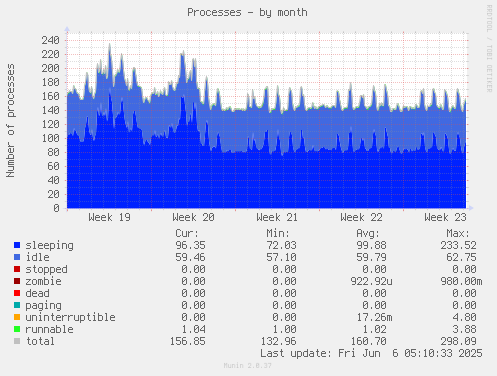Image resolution: width=497 pixels, height=376 pixels.
Task: Click the sleeping Max value 233.52
Action: click(x=458, y=245)
